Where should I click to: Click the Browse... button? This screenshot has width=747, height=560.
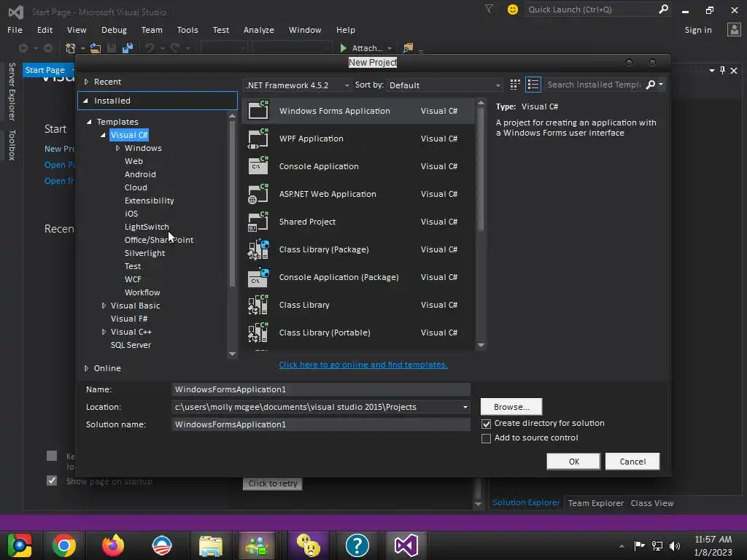tap(511, 407)
